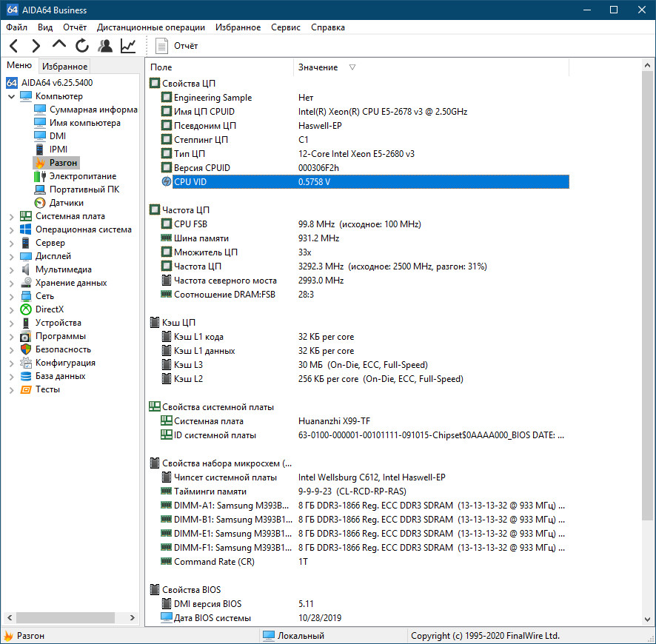The width and height of the screenshot is (656, 644).
Task: Click the Операционная система Windows logo icon
Action: (26, 229)
